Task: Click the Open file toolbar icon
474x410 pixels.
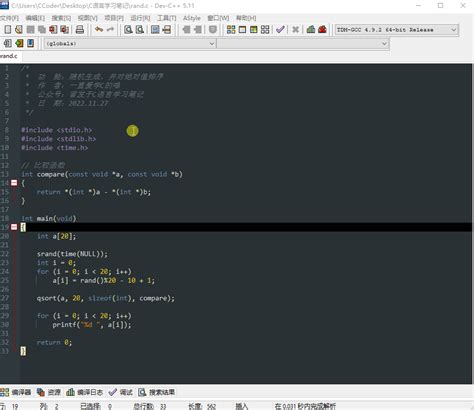Action: pyautogui.click(x=19, y=30)
